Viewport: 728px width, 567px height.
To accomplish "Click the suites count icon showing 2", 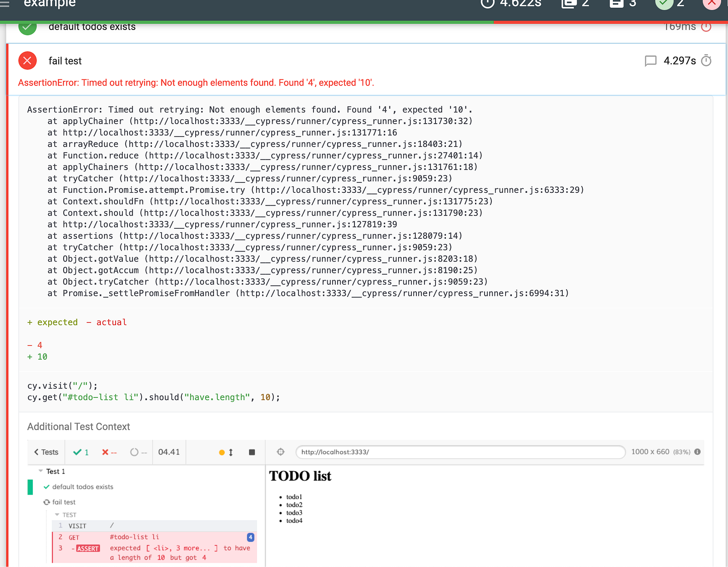I will (x=569, y=3).
